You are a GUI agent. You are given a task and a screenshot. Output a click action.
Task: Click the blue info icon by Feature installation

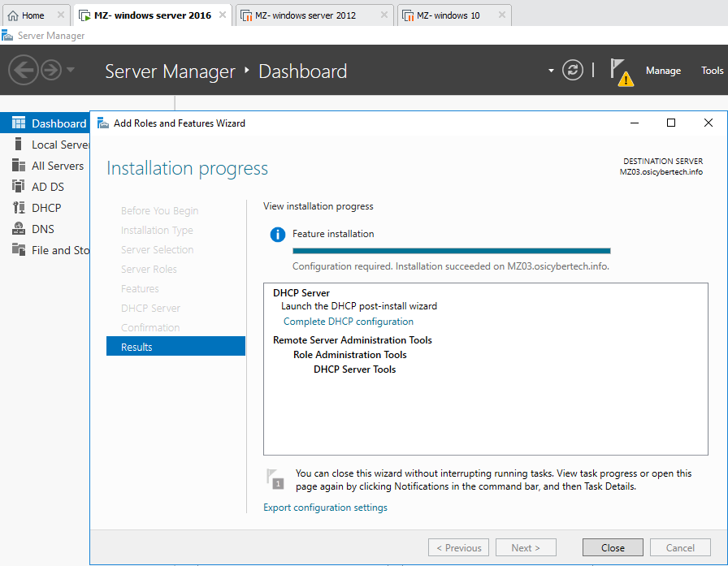coord(278,235)
